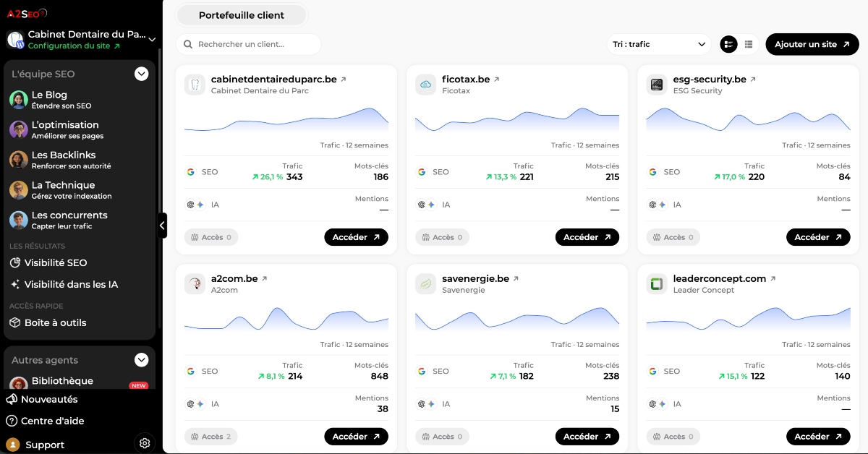Open the Configuration du site link
Screen dimensions: 868x454
[x=74, y=46]
